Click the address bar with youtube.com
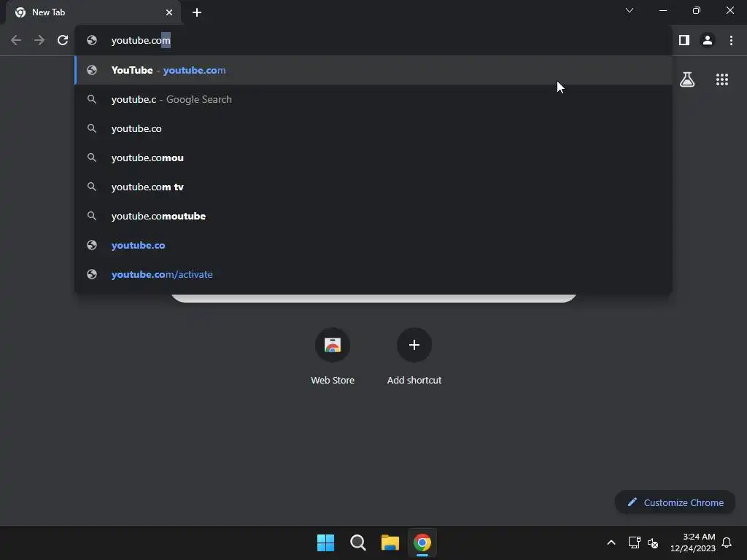The width and height of the screenshot is (747, 560). (374, 41)
